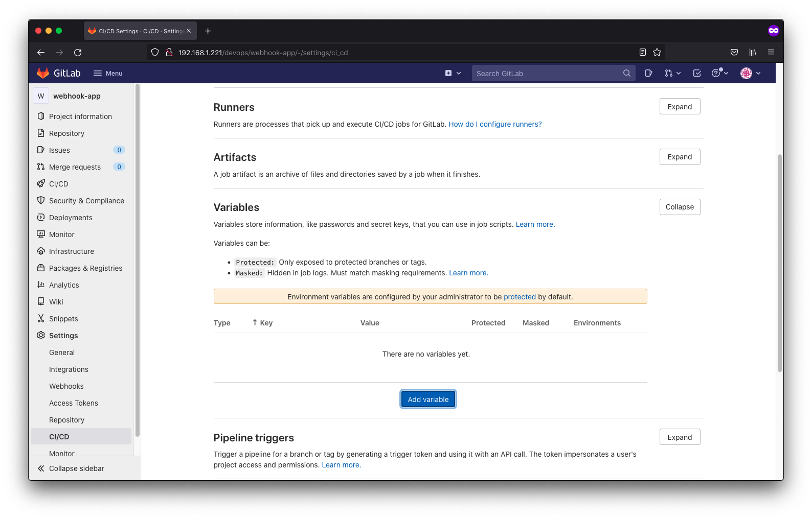Open the Issues icon in top navbar
Screen dimensions: 812x518
pyautogui.click(x=648, y=73)
